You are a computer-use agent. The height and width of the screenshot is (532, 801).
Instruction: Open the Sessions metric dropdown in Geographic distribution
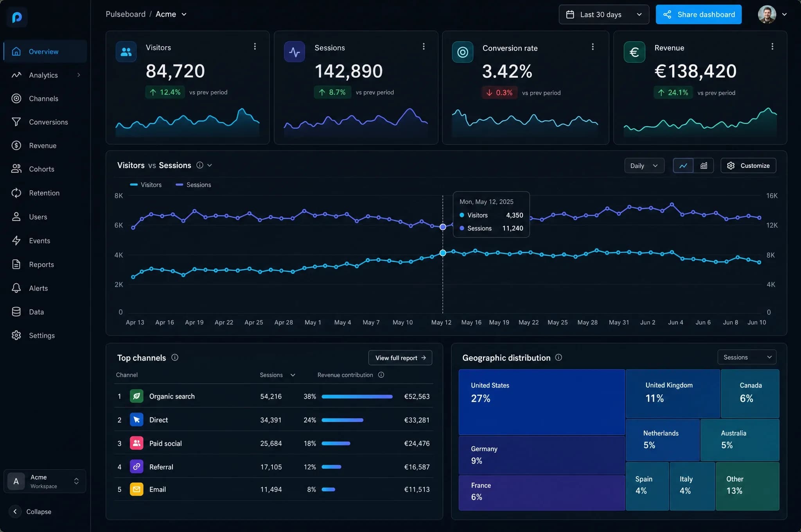[x=747, y=357]
